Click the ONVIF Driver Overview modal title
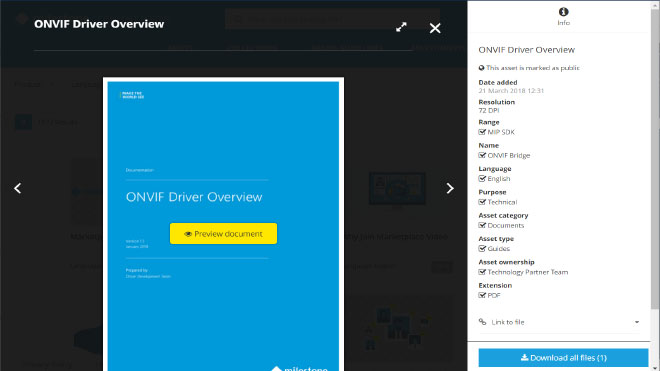The image size is (660, 371). click(x=99, y=24)
